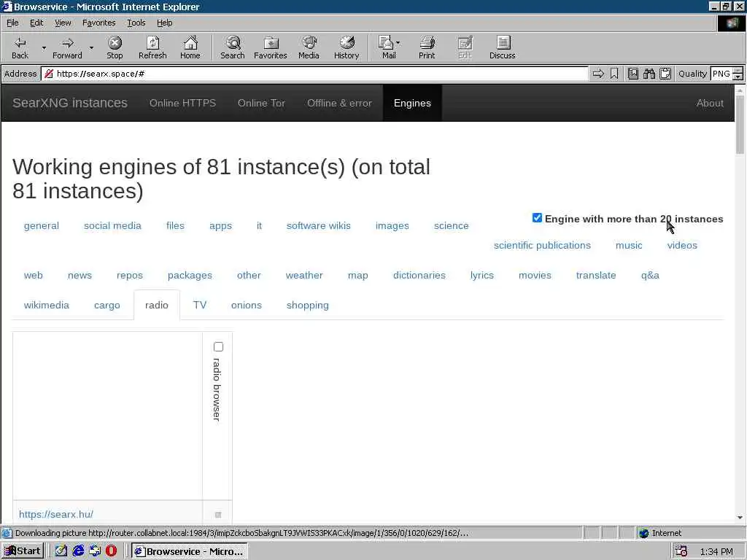Screen dimensions: 747x560
Task: Click the Back toolbar button
Action: pos(20,47)
